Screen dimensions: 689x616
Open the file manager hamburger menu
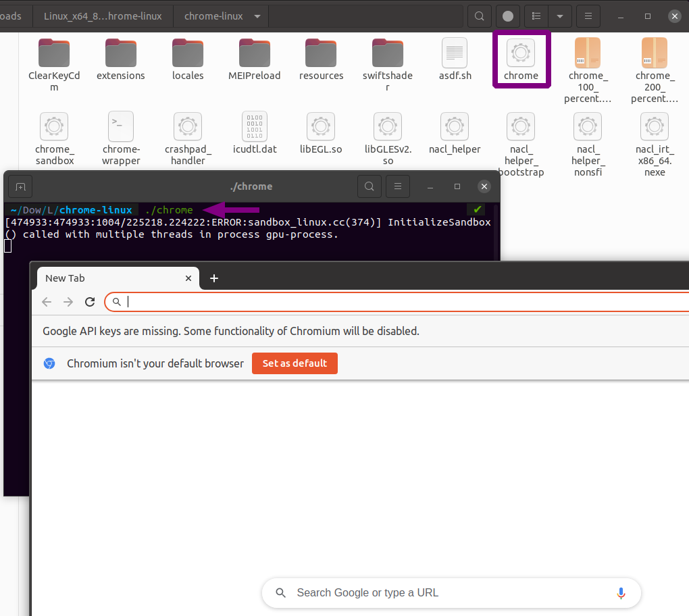coord(588,16)
